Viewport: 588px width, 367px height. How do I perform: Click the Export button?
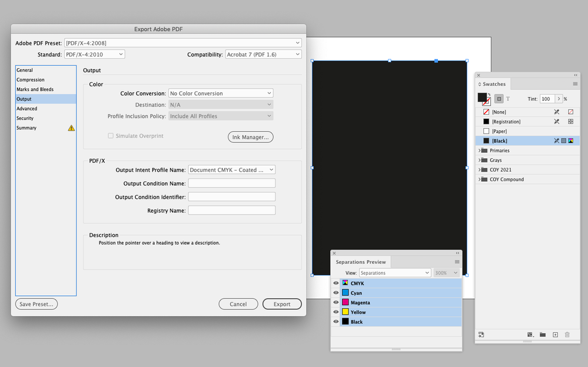(282, 304)
